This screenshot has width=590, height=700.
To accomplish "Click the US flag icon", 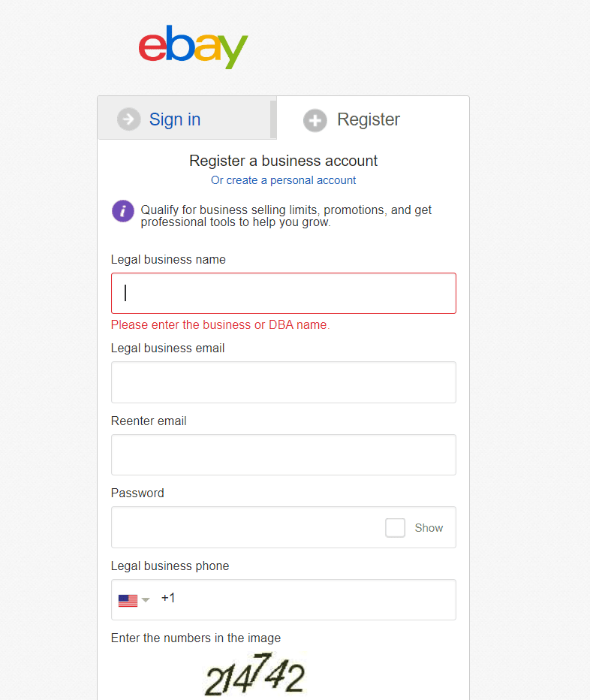I will [128, 600].
